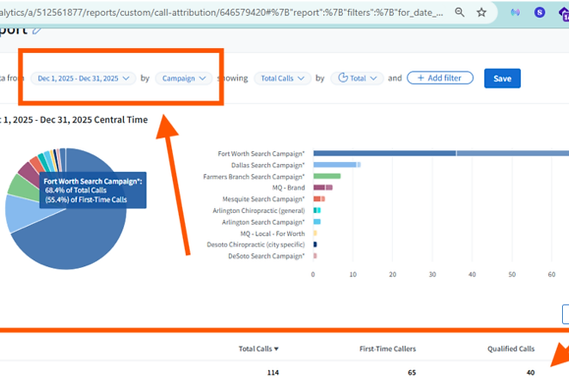Open the Total time interval dropdown
The width and height of the screenshot is (569, 383).
click(x=357, y=78)
